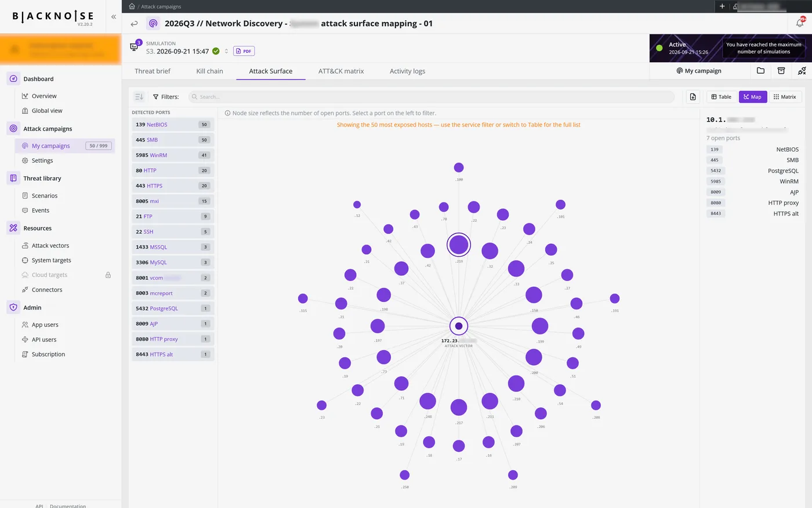This screenshot has width=812, height=508.
Task: Toggle the sort order icon left of Filters
Action: [139, 97]
